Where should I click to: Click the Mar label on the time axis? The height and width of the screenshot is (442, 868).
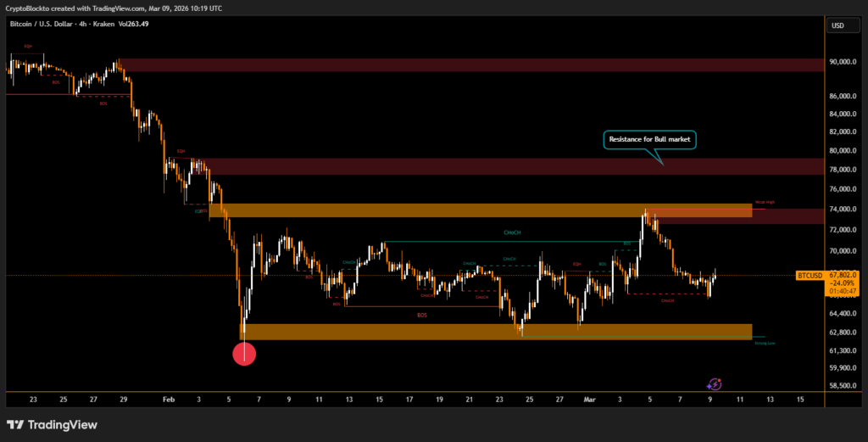point(590,398)
